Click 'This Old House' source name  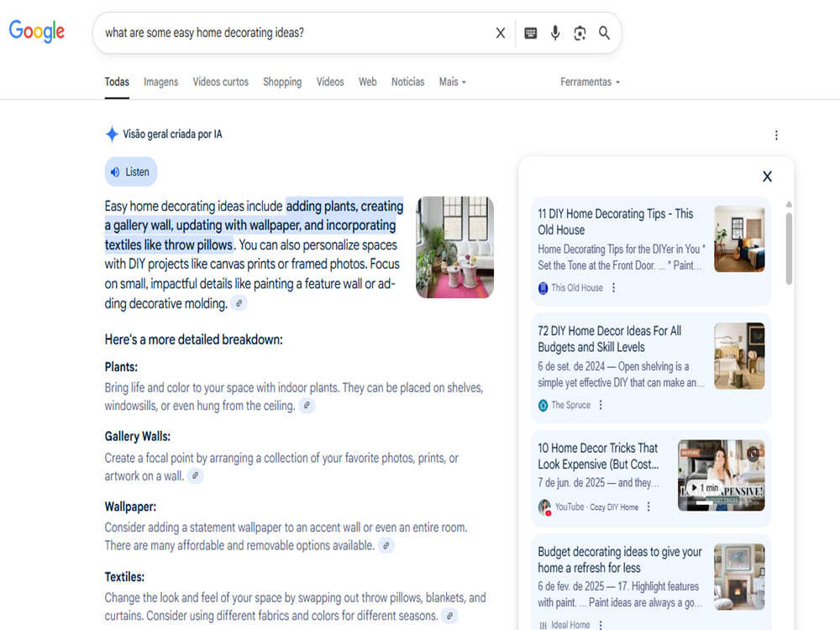(x=577, y=287)
